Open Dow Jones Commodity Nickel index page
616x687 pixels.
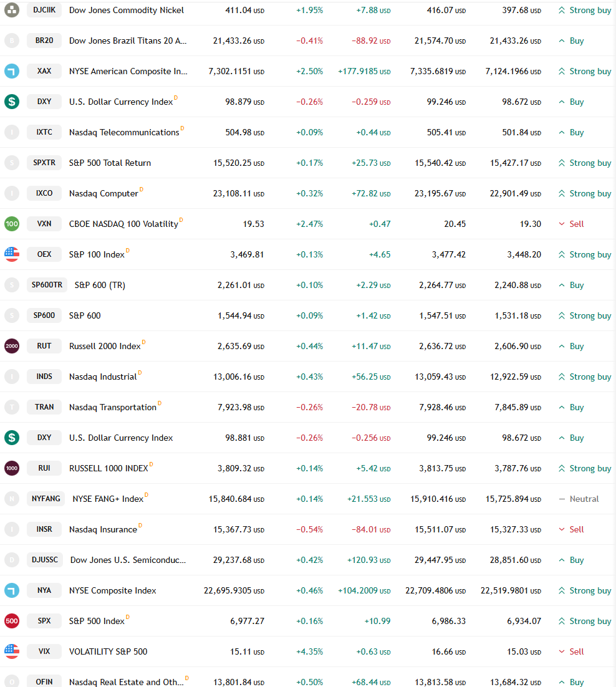pyautogui.click(x=126, y=10)
